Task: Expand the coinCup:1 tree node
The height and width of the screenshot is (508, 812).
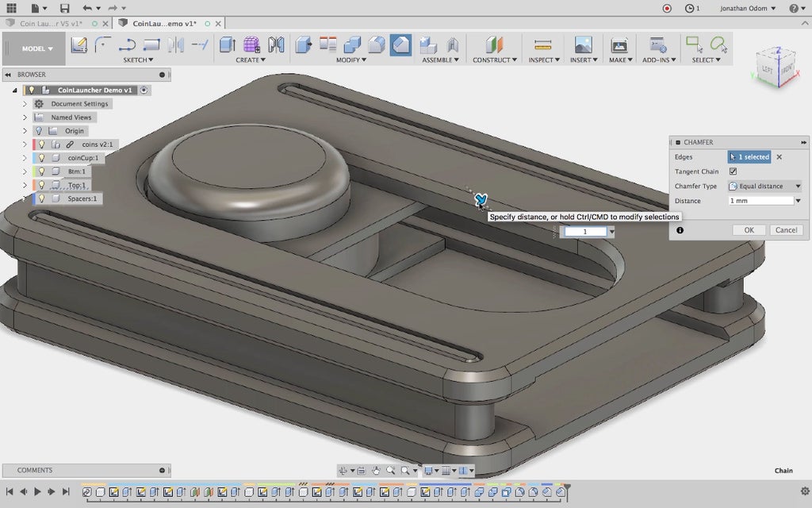Action: click(x=25, y=158)
